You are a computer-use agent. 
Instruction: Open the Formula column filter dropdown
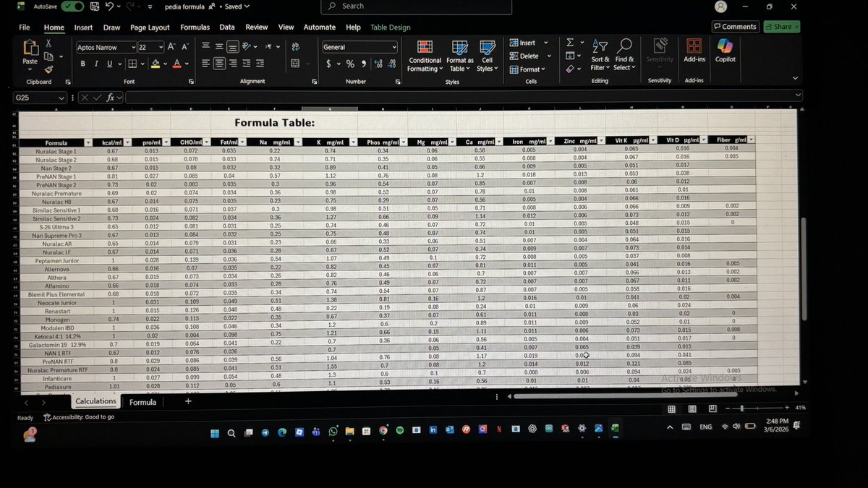click(x=88, y=142)
